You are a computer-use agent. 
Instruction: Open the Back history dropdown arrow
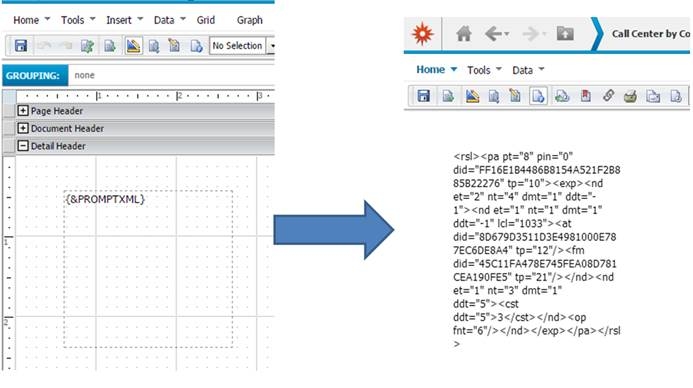pos(506,34)
